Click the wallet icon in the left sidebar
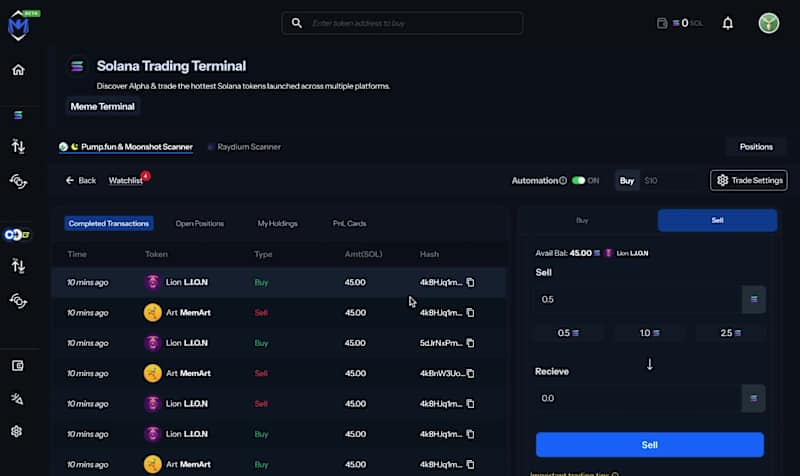800x476 pixels. (18, 366)
